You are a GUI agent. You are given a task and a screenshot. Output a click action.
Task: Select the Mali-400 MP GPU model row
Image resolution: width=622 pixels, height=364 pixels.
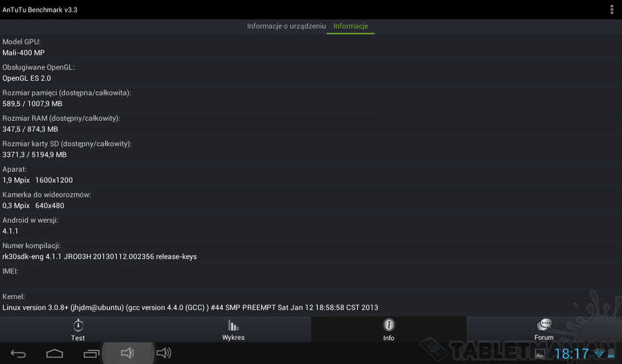click(x=311, y=47)
